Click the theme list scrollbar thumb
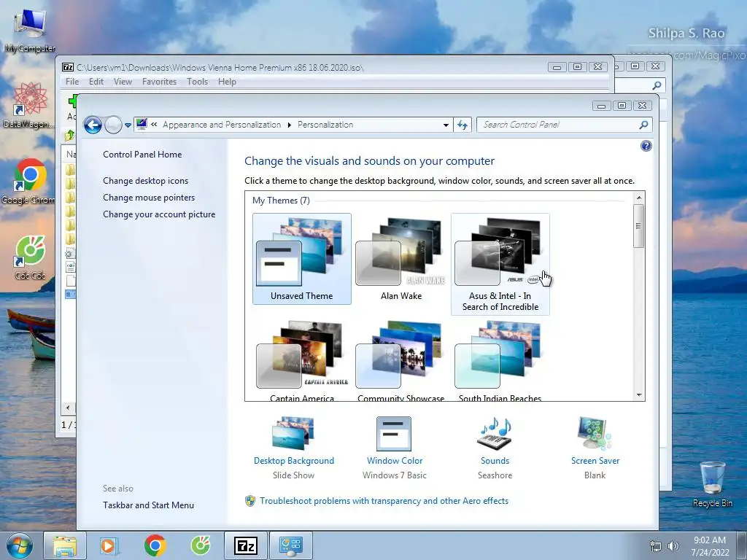Screen dimensions: 747x560 [x=639, y=226]
